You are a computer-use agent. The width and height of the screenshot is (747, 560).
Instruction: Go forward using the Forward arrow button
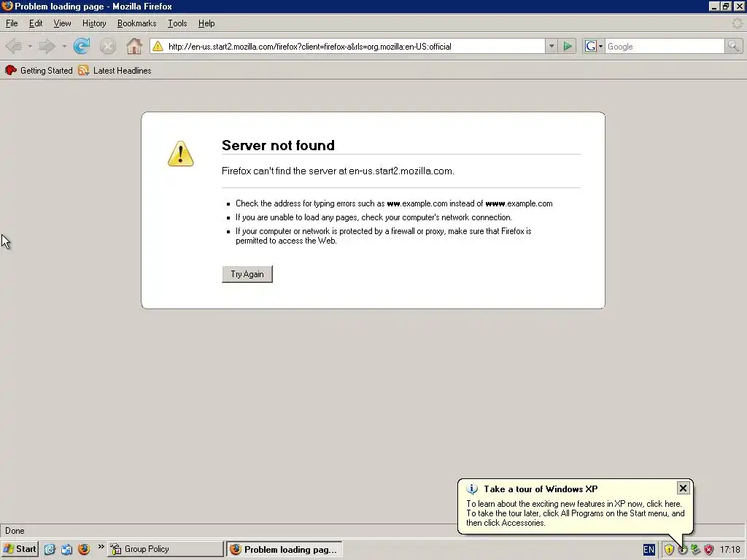[47, 46]
